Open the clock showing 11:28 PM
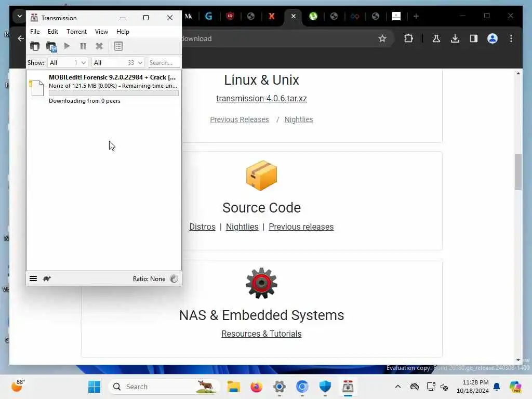The height and width of the screenshot is (399, 532). click(473, 387)
